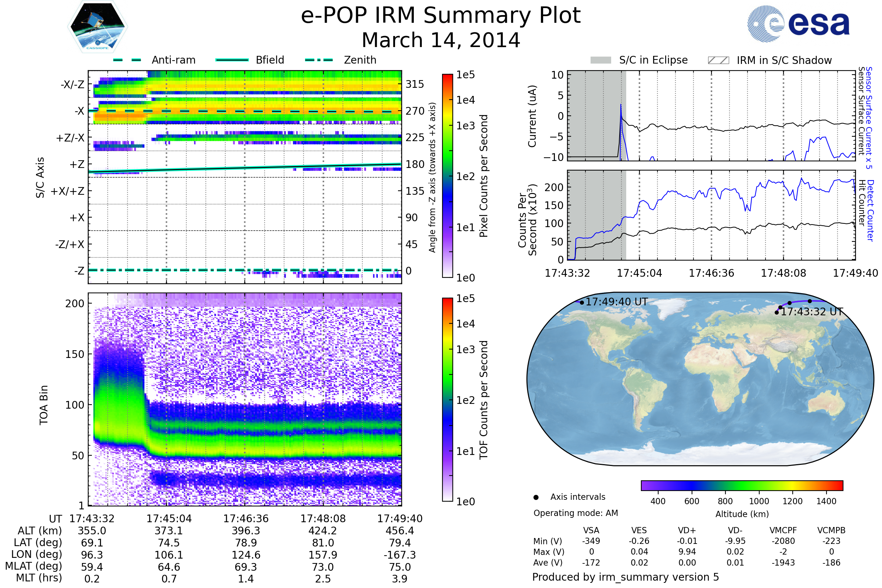The height and width of the screenshot is (588, 882).
Task: Click the Axis intervals black dot marker
Action: click(536, 497)
